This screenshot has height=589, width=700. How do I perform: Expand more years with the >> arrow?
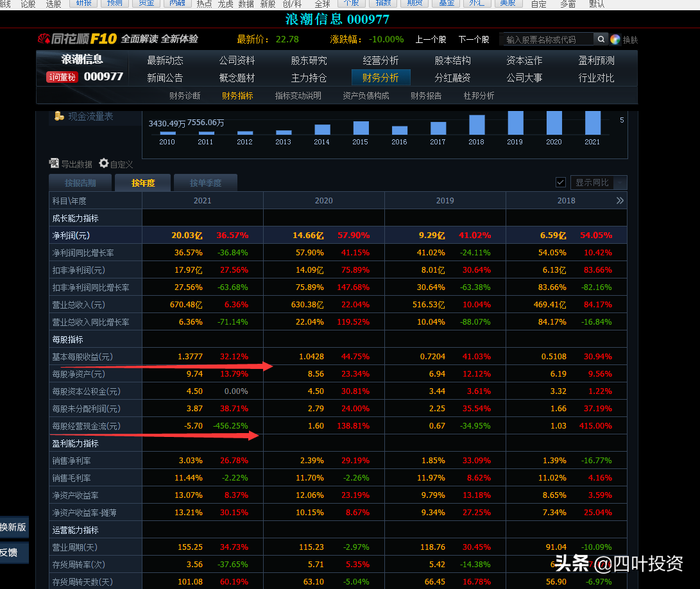620,200
